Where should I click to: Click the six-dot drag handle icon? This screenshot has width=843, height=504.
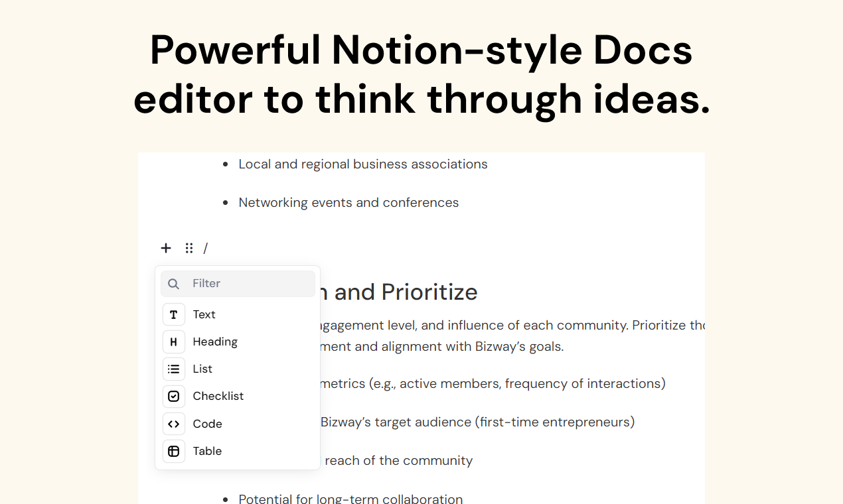coord(189,248)
